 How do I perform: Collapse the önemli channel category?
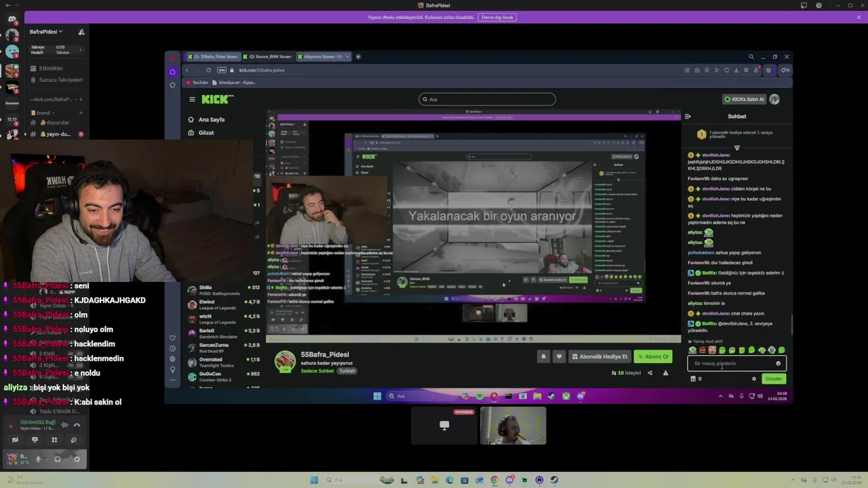[42, 113]
